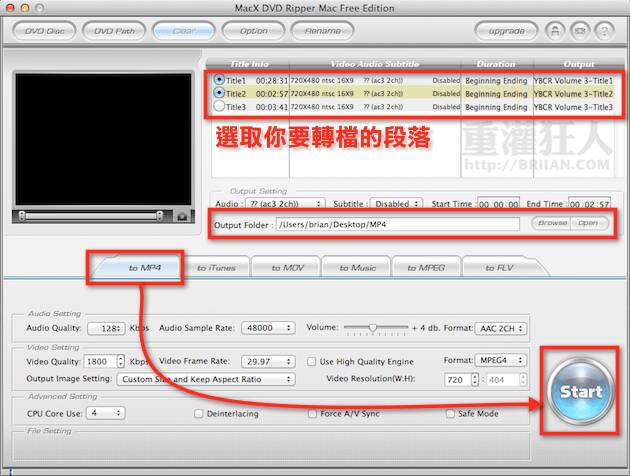This screenshot has width=630, height=476.
Task: Toggle Force A/V Sync checkbox
Action: coord(312,413)
